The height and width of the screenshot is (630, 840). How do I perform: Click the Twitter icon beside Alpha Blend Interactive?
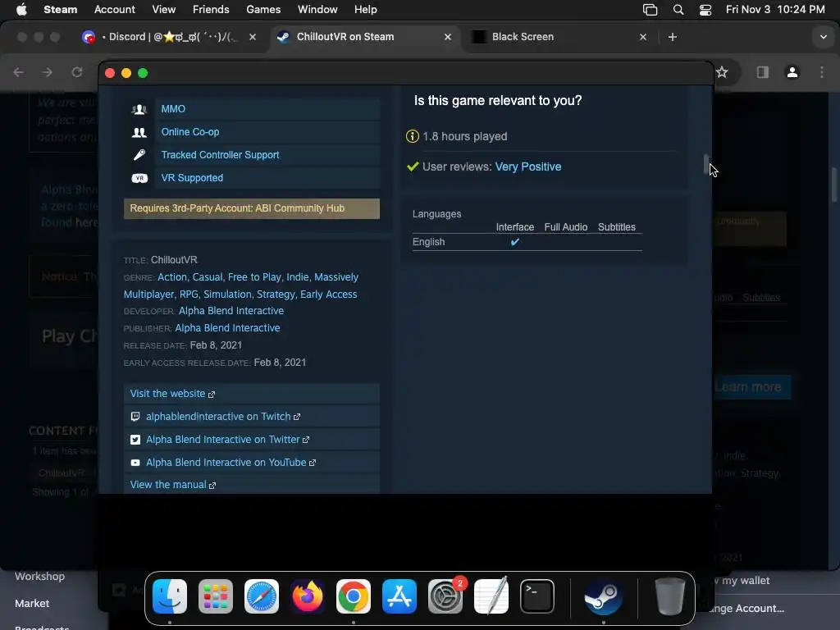135,440
